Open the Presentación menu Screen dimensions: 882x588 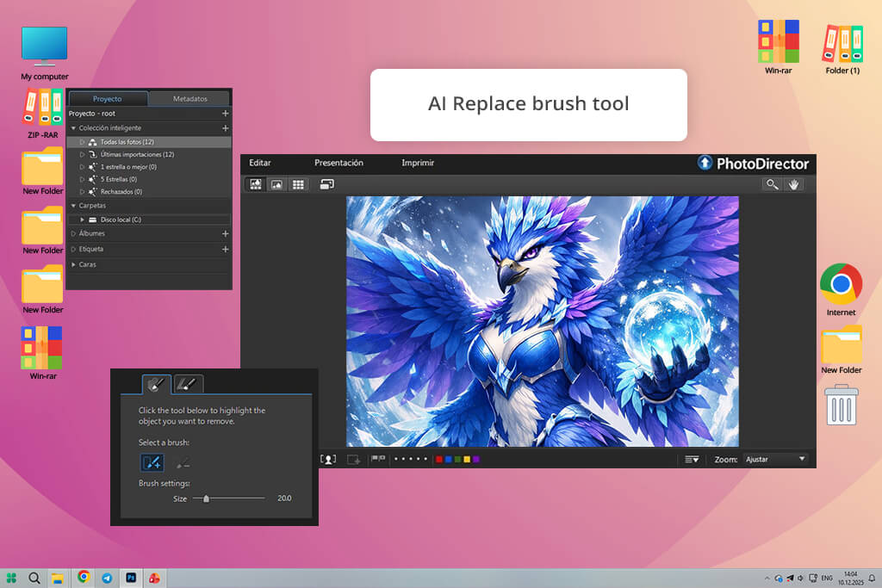pos(339,163)
